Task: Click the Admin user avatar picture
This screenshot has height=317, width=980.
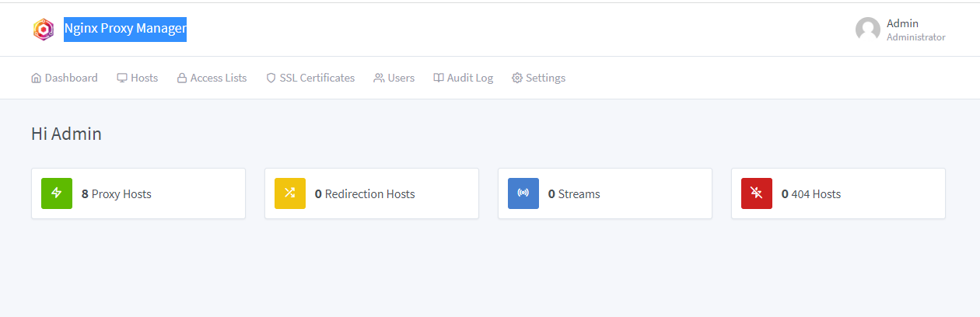Action: click(868, 30)
